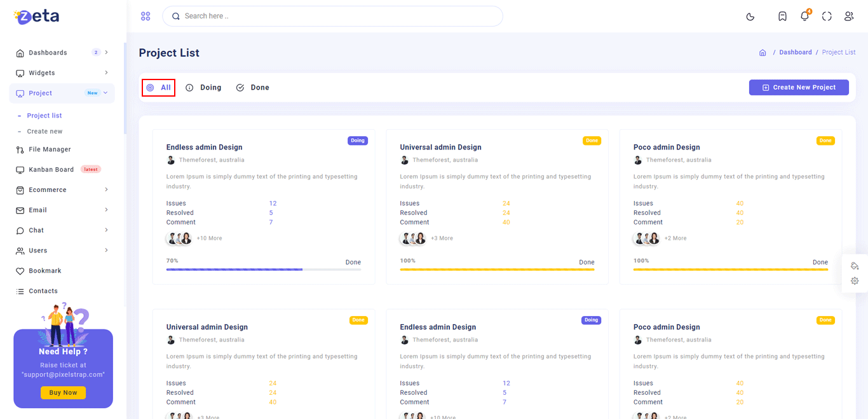Switch to the Done tab
The image size is (868, 419).
coord(253,88)
